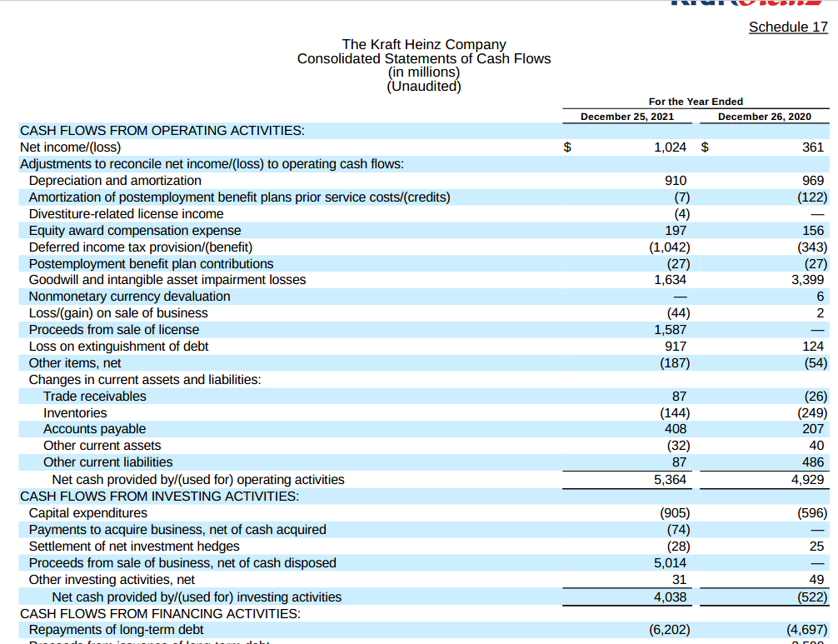This screenshot has width=838, height=644.
Task: Select Other current liabilities 2020 value 486
Action: pos(813,462)
